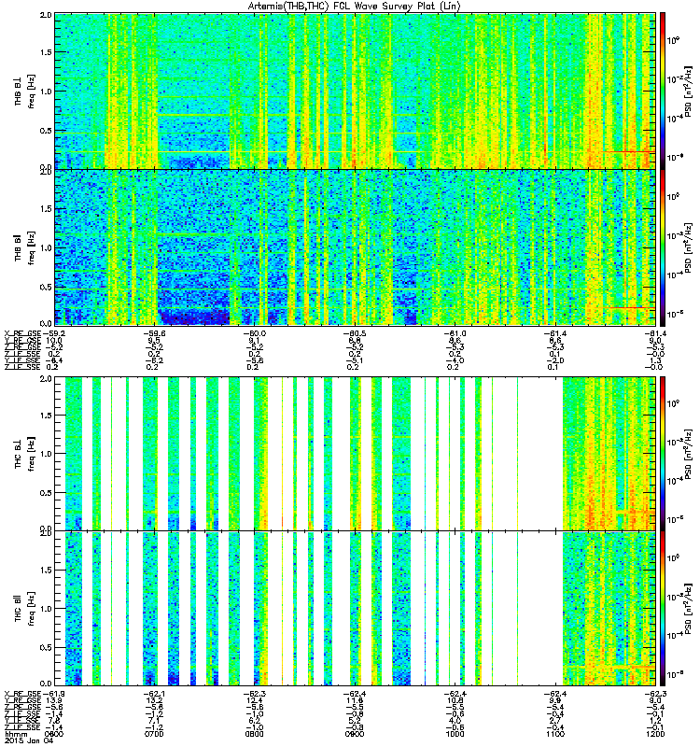Click the X_RE_GSE value '-59.2'
The width and height of the screenshot is (700, 747).
[x=52, y=334]
